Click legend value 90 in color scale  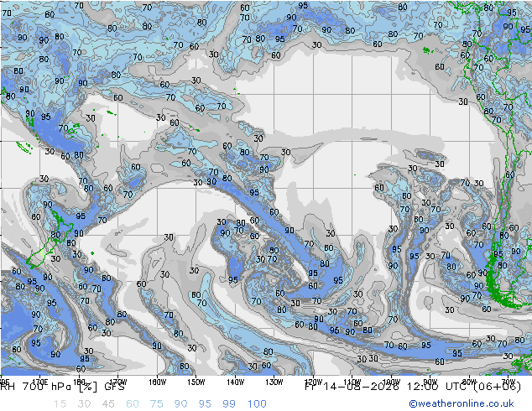tap(181, 404)
